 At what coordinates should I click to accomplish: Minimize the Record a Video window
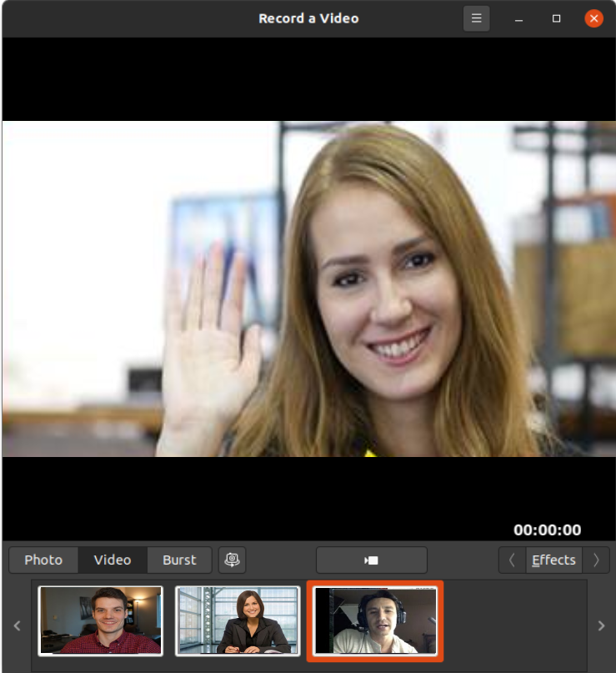(518, 18)
